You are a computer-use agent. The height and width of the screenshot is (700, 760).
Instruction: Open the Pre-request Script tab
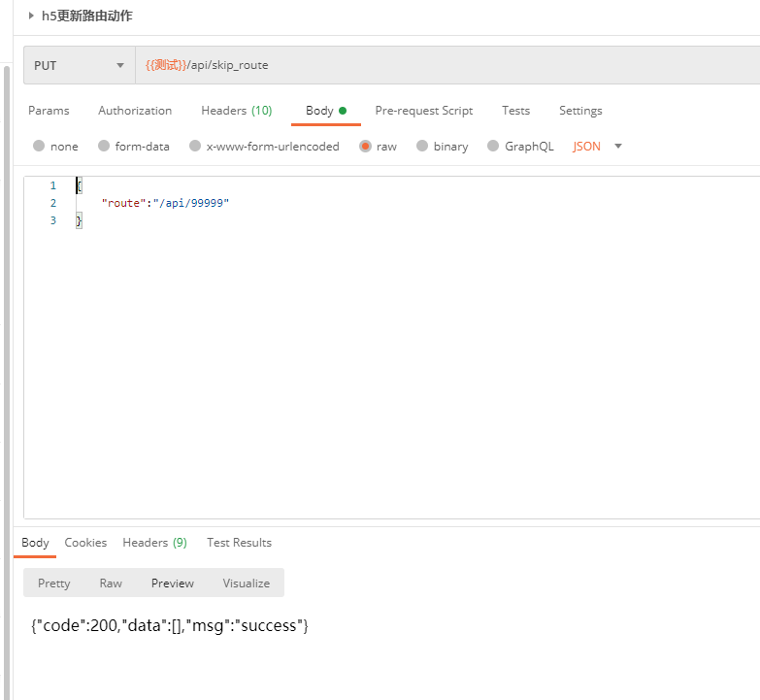[423, 111]
